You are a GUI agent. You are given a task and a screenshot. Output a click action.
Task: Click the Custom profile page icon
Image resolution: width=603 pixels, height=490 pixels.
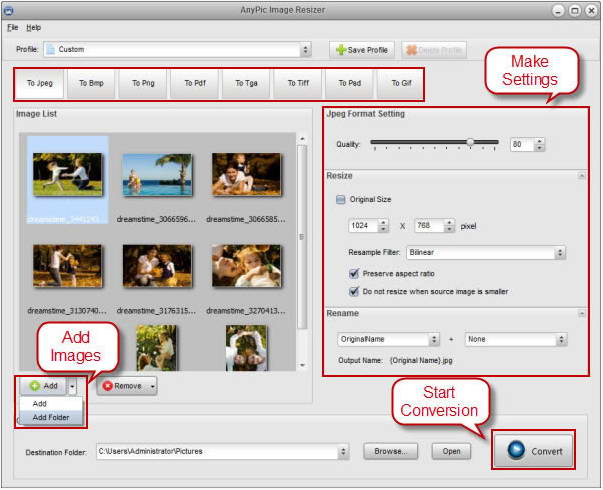[x=50, y=50]
